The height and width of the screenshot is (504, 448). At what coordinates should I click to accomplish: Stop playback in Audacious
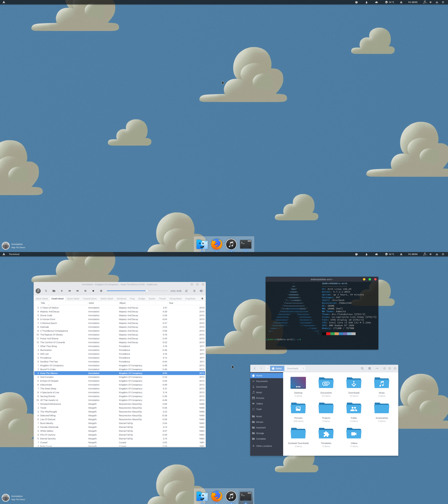[93, 291]
